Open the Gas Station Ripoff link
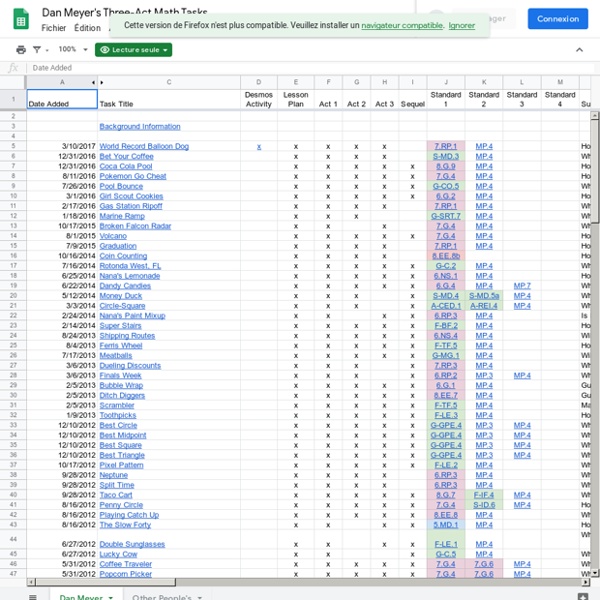 pyautogui.click(x=131, y=206)
